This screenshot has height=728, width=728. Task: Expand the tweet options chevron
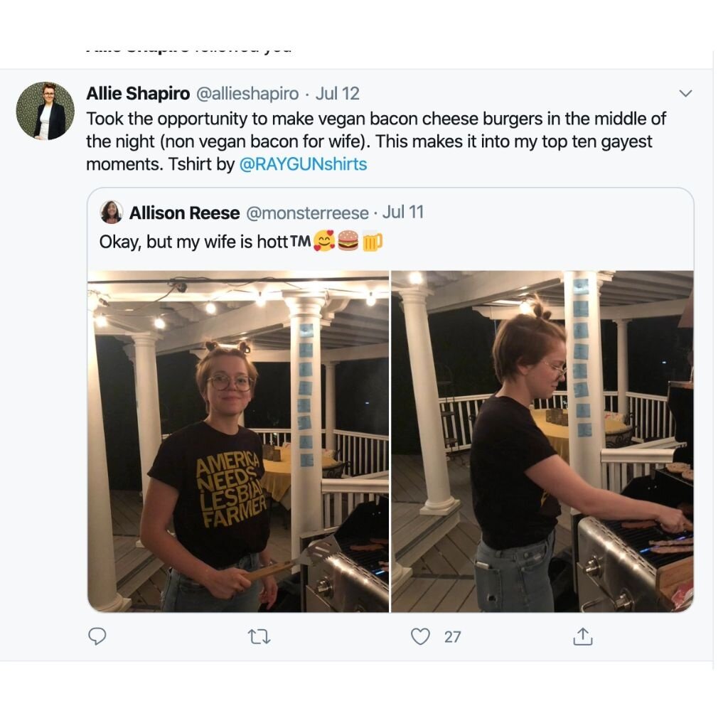point(685,94)
